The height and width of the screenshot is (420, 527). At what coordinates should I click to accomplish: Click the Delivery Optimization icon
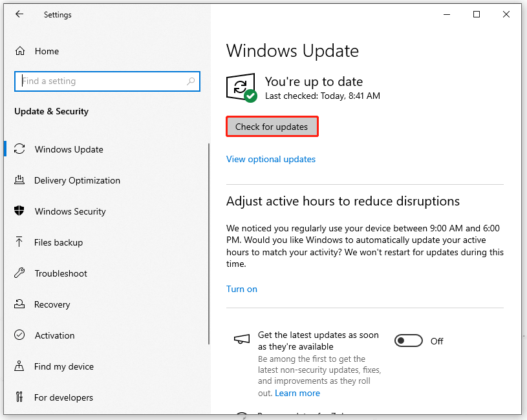[x=19, y=180]
